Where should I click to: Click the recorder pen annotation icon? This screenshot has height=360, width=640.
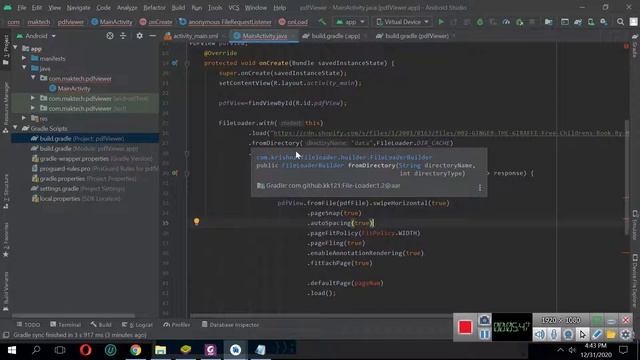tap(597, 335)
